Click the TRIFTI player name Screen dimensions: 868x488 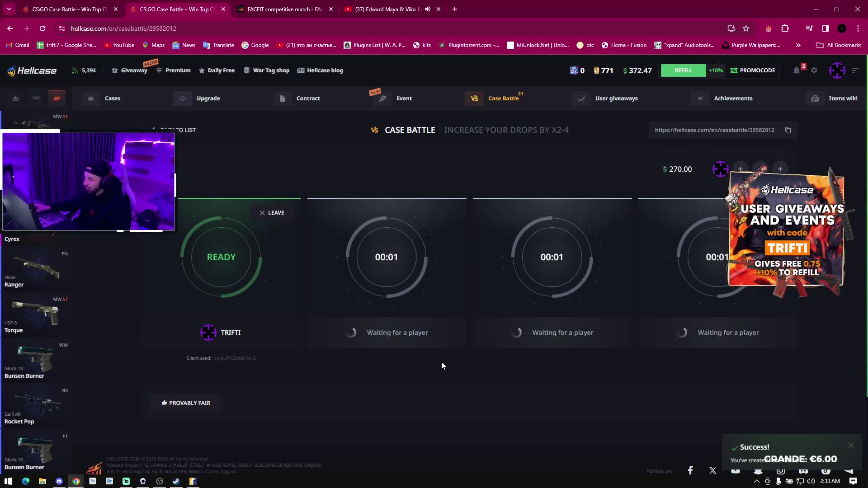click(231, 333)
